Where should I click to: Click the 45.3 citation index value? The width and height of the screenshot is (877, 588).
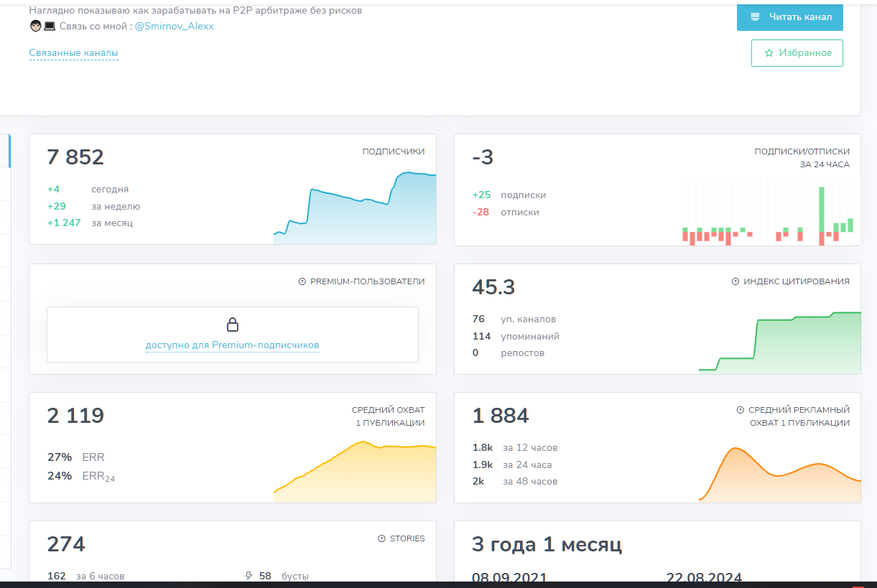point(493,287)
